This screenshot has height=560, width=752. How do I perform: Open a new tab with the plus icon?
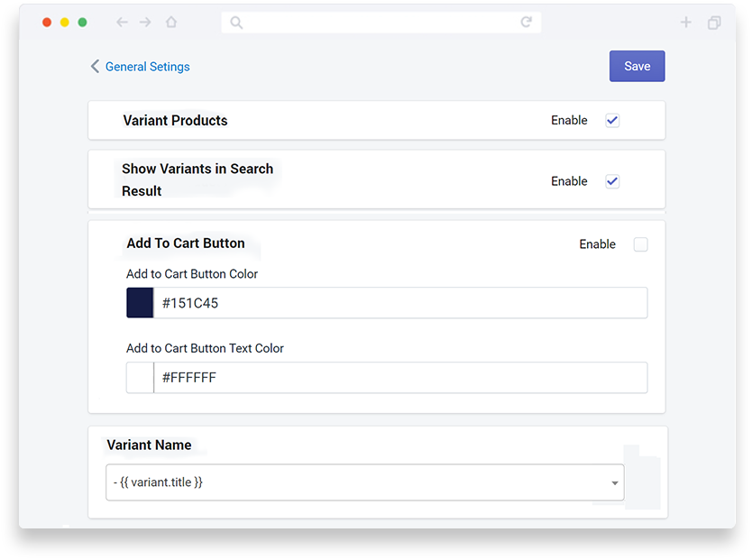coord(686,22)
